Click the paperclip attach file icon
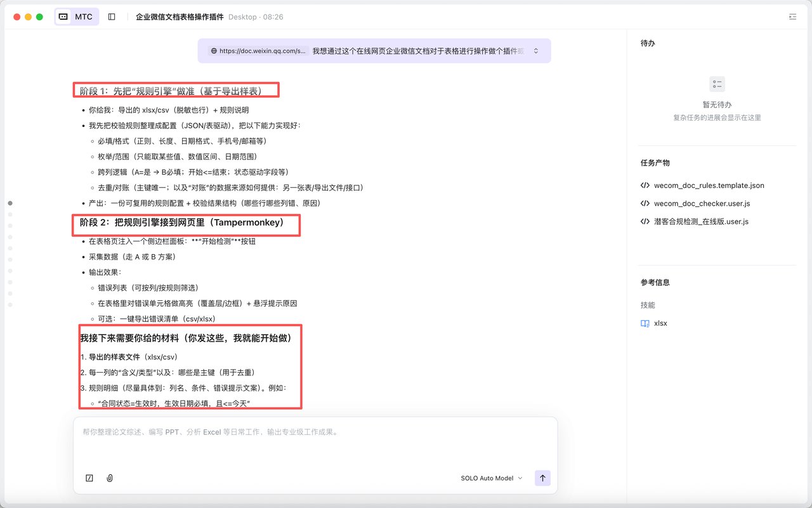The image size is (812, 508). [110, 478]
